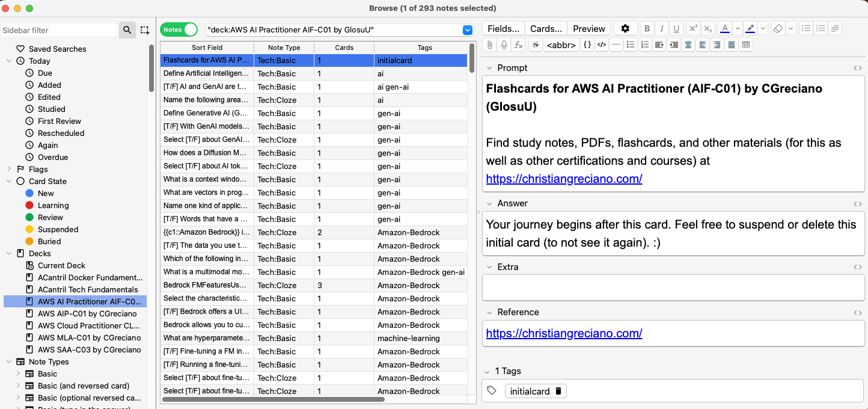Image resolution: width=868 pixels, height=409 pixels.
Task: Increase the indent of the text
Action: [659, 45]
